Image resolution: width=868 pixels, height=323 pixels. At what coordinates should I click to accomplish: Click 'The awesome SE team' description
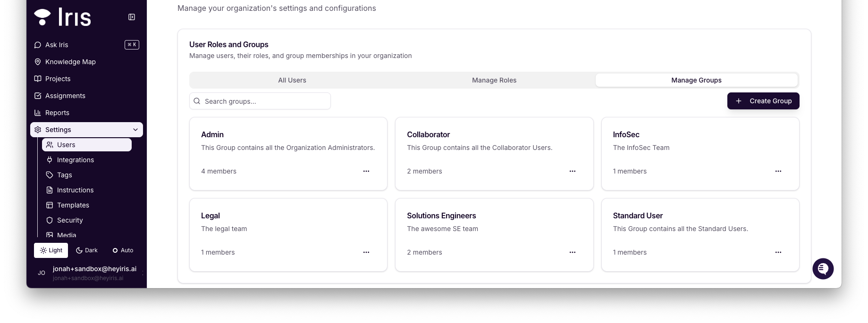point(442,229)
